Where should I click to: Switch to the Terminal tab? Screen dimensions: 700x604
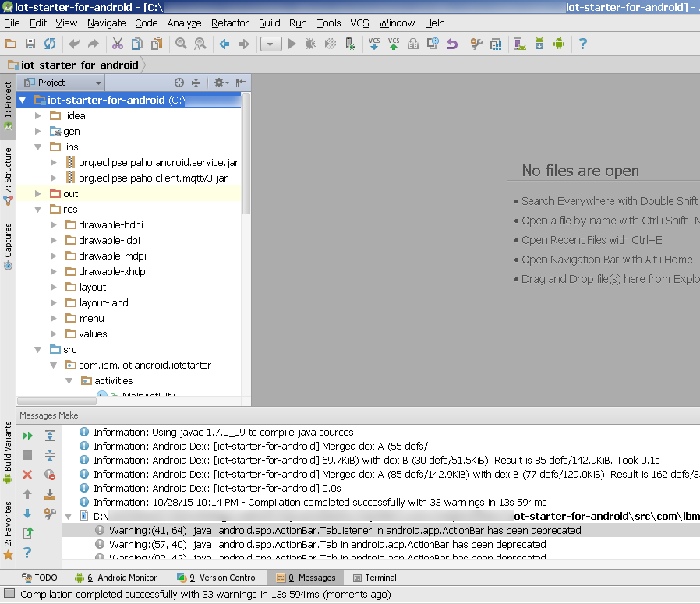374,578
